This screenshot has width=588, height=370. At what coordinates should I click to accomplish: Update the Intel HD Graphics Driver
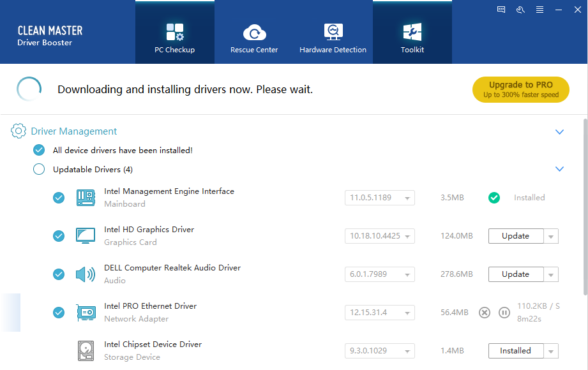pyautogui.click(x=516, y=236)
